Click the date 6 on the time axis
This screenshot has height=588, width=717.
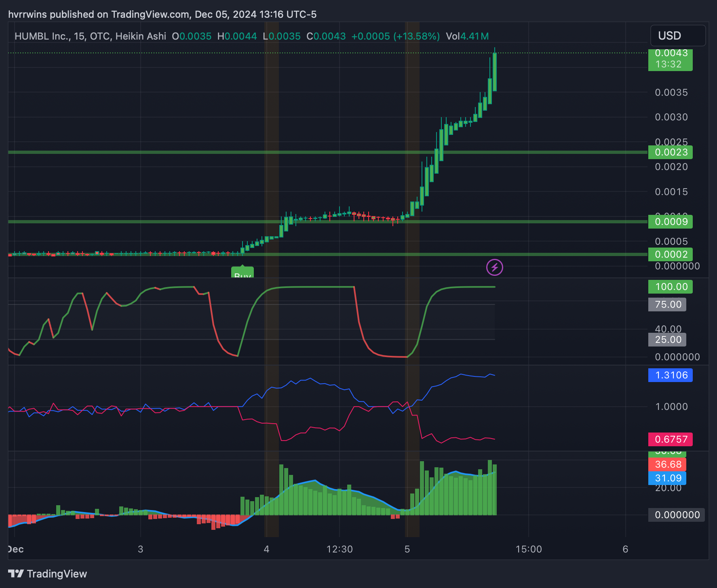coord(625,549)
